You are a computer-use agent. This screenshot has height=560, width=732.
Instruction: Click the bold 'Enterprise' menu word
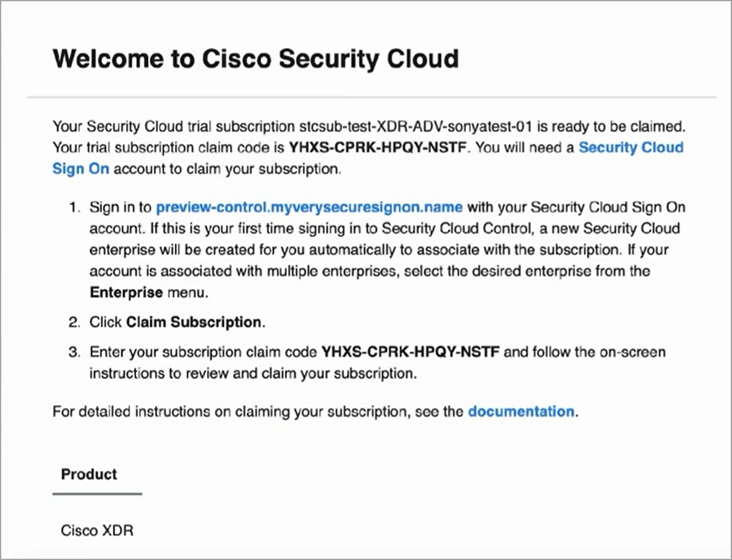point(126,293)
